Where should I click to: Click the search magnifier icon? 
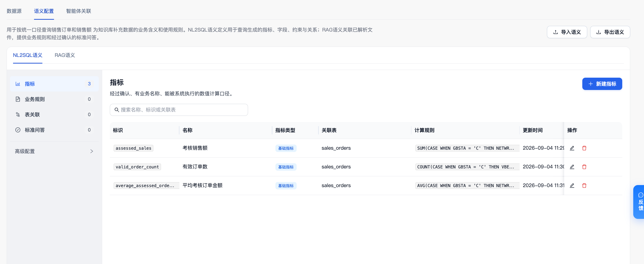117,110
